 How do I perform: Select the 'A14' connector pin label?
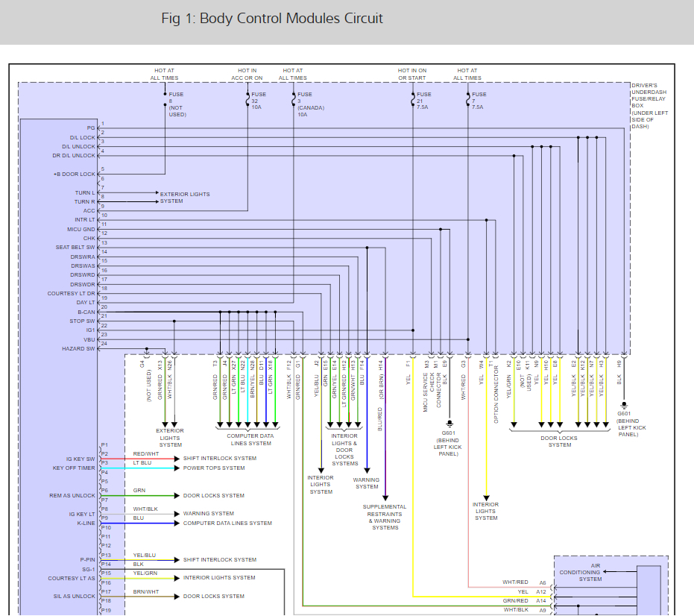(x=541, y=601)
